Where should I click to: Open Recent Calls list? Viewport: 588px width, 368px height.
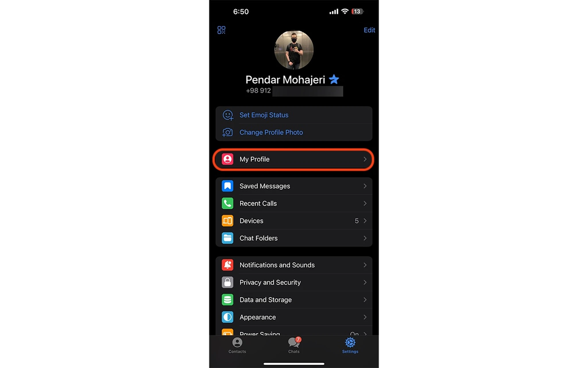click(x=294, y=203)
